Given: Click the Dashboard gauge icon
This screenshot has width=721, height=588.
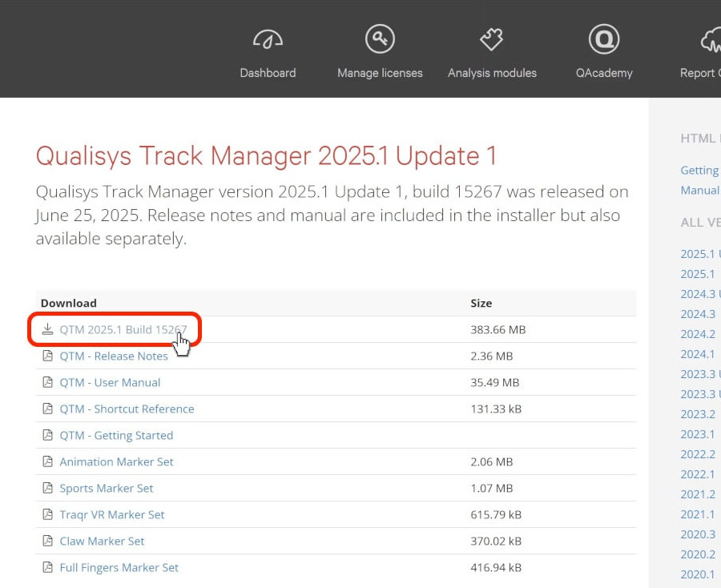Looking at the screenshot, I should coord(268,39).
